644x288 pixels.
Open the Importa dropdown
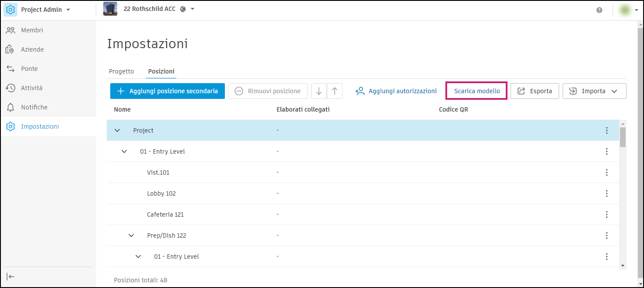click(x=594, y=91)
